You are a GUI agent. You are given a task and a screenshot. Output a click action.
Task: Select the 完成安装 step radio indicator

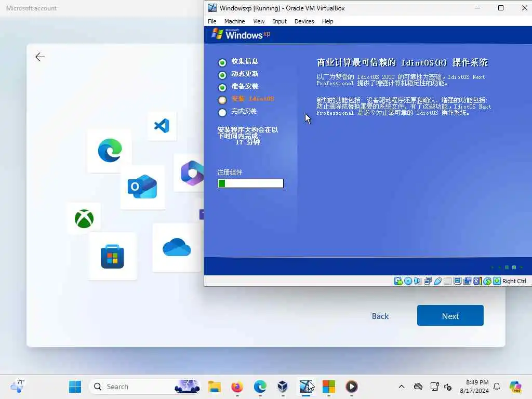coord(222,112)
